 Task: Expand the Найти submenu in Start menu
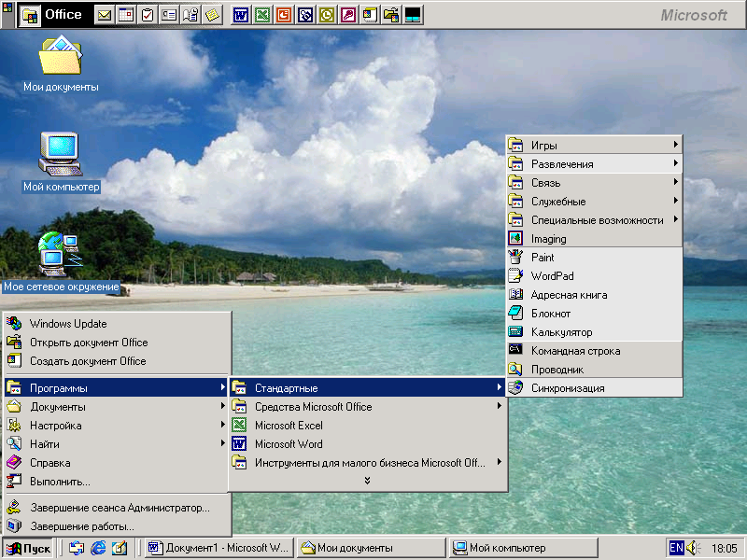[x=116, y=444]
